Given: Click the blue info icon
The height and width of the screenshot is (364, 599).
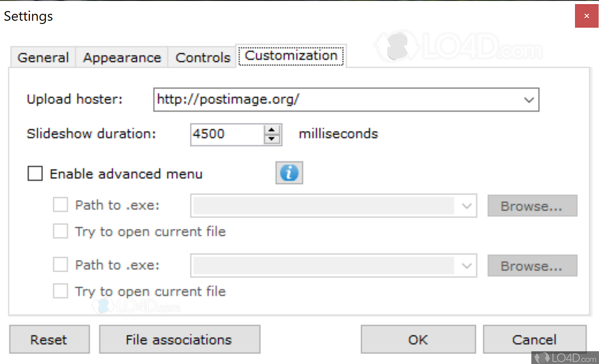Looking at the screenshot, I should click(x=289, y=173).
